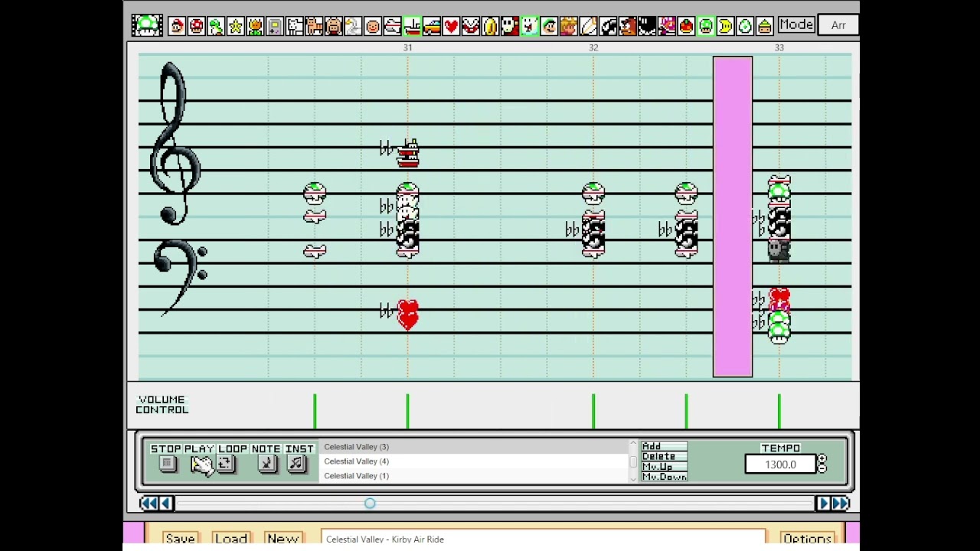
Task: Select the Yoshi Egg instrument
Action: (745, 26)
